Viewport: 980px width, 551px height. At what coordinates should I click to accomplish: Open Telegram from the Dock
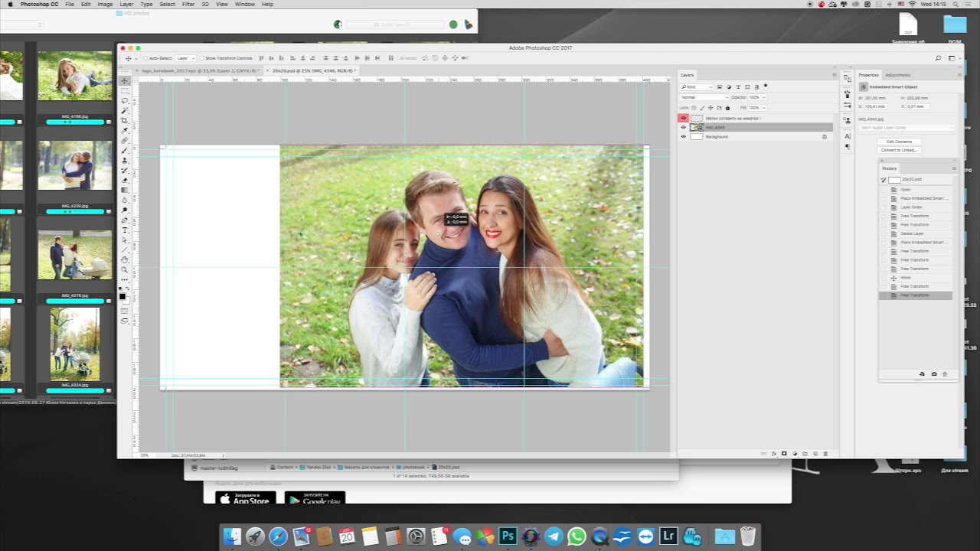click(554, 536)
